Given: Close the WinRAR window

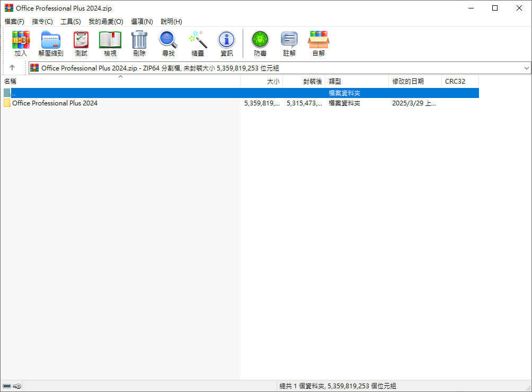Looking at the screenshot, I should pyautogui.click(x=519, y=8).
